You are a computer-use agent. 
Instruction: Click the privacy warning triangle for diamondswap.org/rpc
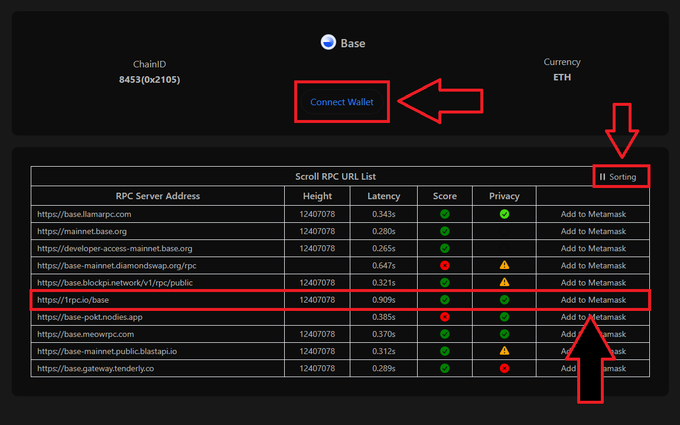(x=504, y=265)
